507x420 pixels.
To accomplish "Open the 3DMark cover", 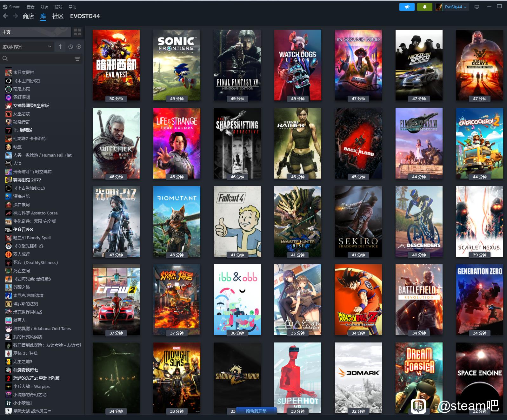I will [x=358, y=378].
